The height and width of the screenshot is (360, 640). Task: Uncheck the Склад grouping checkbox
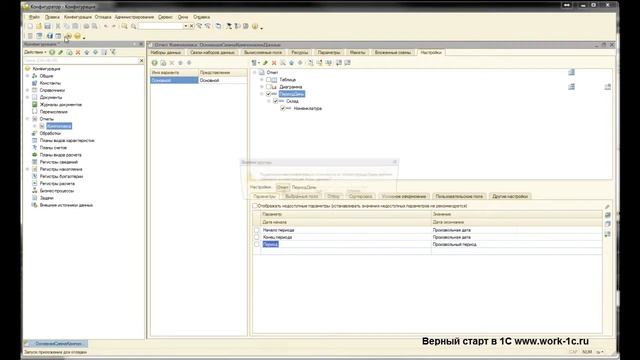(x=276, y=101)
